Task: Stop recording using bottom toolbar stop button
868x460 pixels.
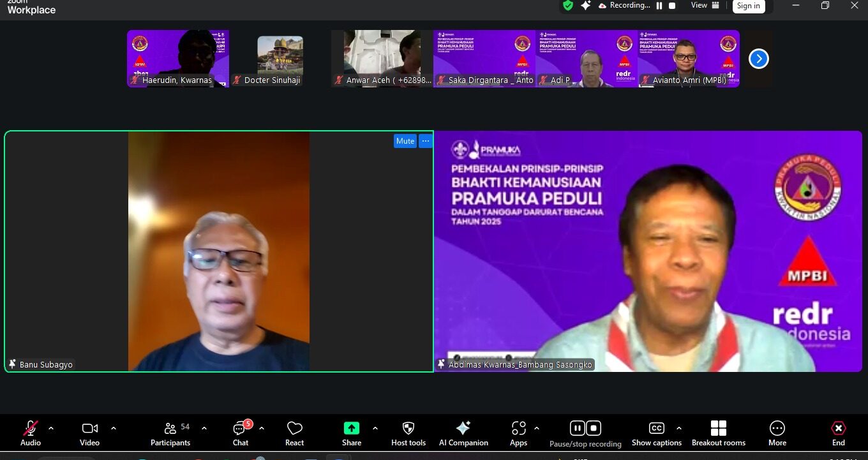Action: click(594, 428)
